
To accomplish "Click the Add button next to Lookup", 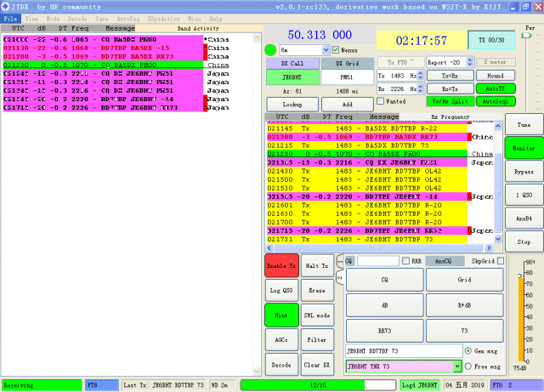I will point(348,104).
